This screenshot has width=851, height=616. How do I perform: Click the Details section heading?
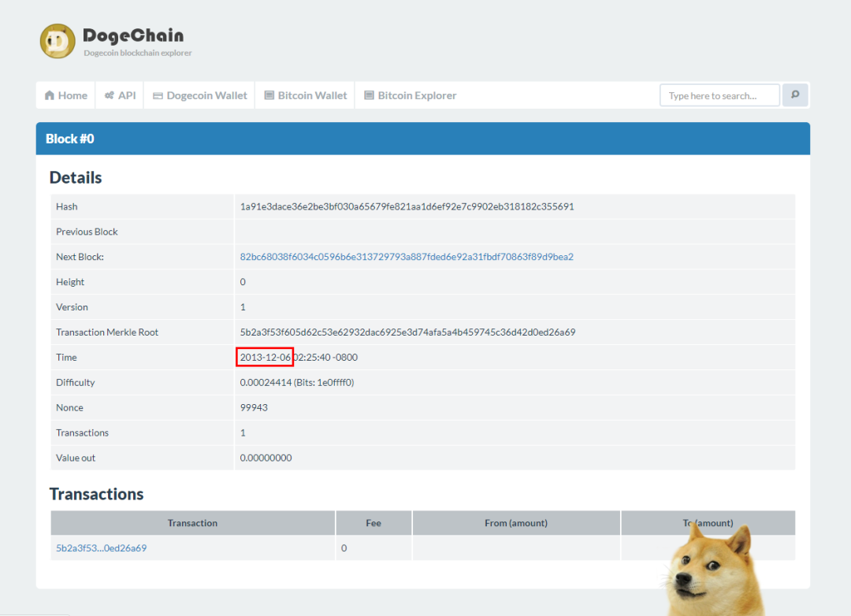coord(76,177)
